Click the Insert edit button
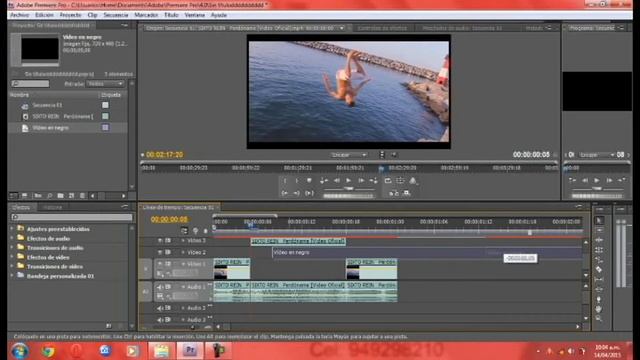The width and height of the screenshot is (640, 360). pyautogui.click(x=393, y=193)
